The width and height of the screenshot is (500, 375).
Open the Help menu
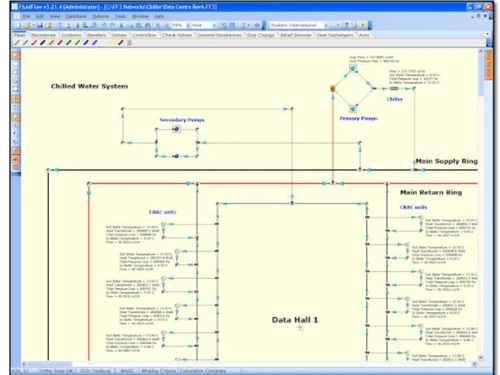pos(159,16)
